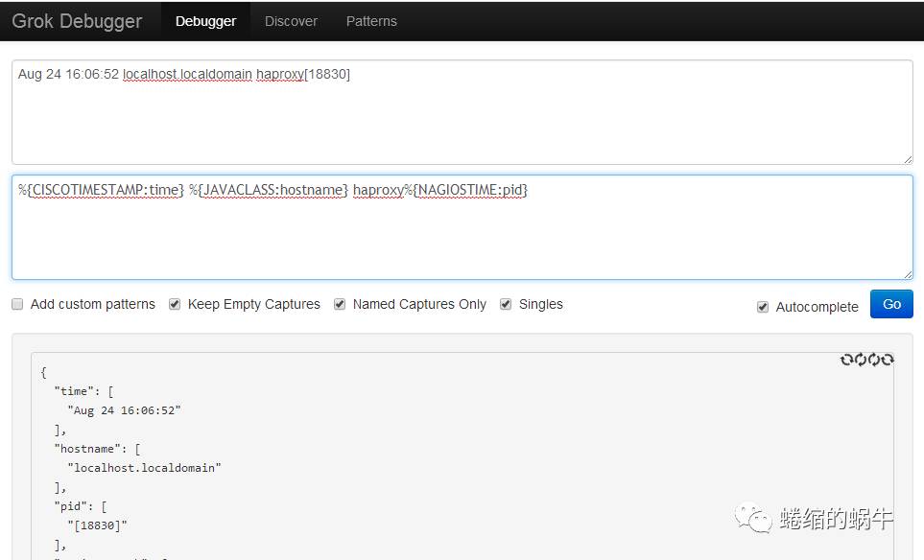Click the second refresh icon above the JSON output
The width and height of the screenshot is (924, 560).
click(860, 360)
